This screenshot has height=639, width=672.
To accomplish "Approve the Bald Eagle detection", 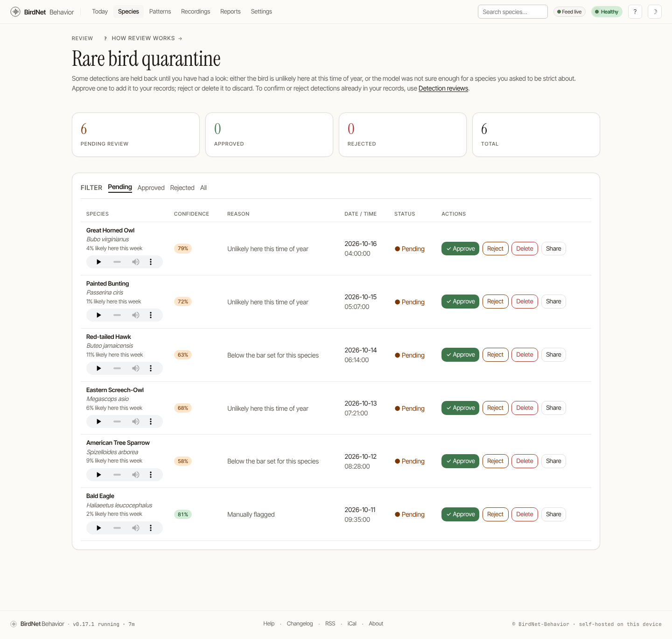I will 460,514.
